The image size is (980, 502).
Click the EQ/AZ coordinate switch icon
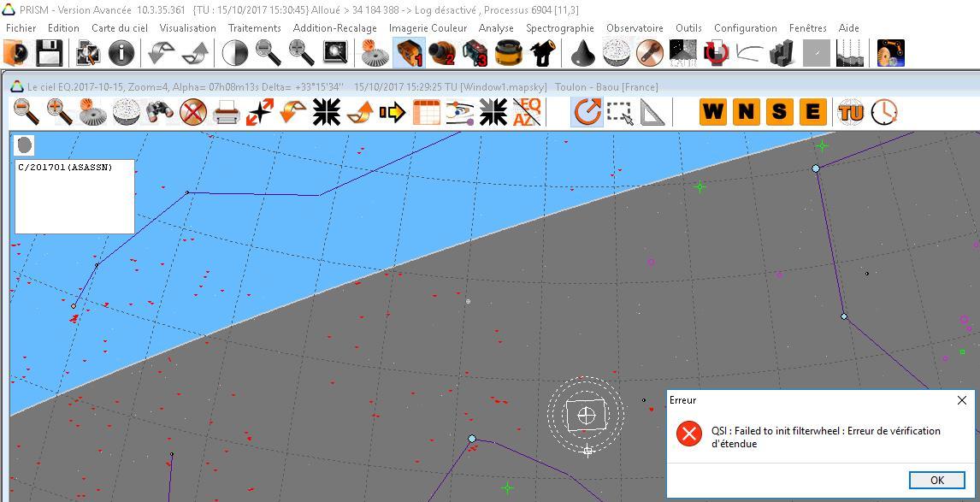527,112
